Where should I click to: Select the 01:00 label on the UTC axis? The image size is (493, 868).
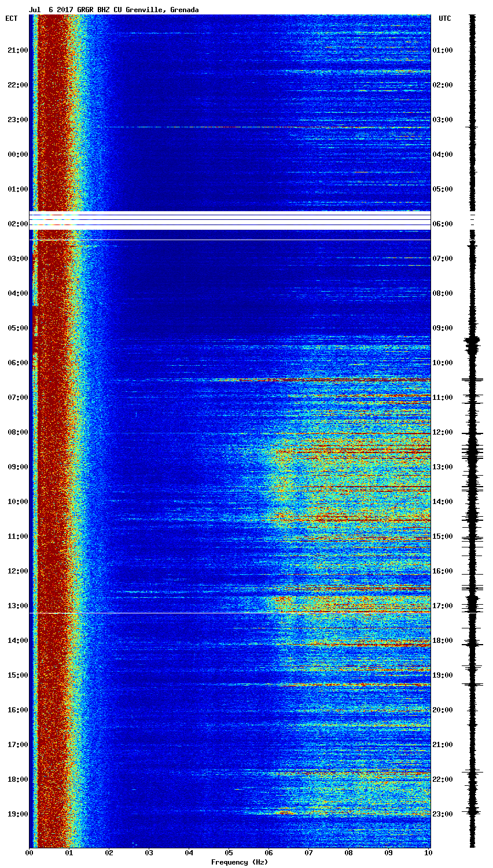coord(443,50)
